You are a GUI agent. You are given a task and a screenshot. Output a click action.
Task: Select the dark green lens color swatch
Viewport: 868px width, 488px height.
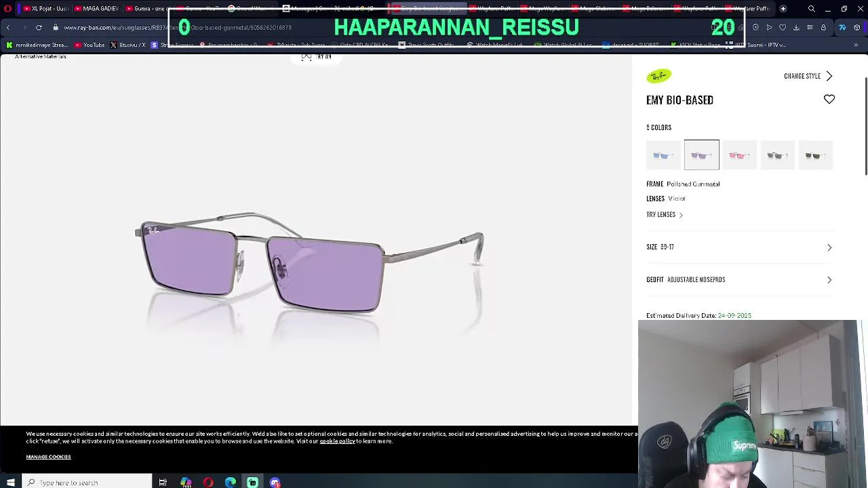pos(815,155)
